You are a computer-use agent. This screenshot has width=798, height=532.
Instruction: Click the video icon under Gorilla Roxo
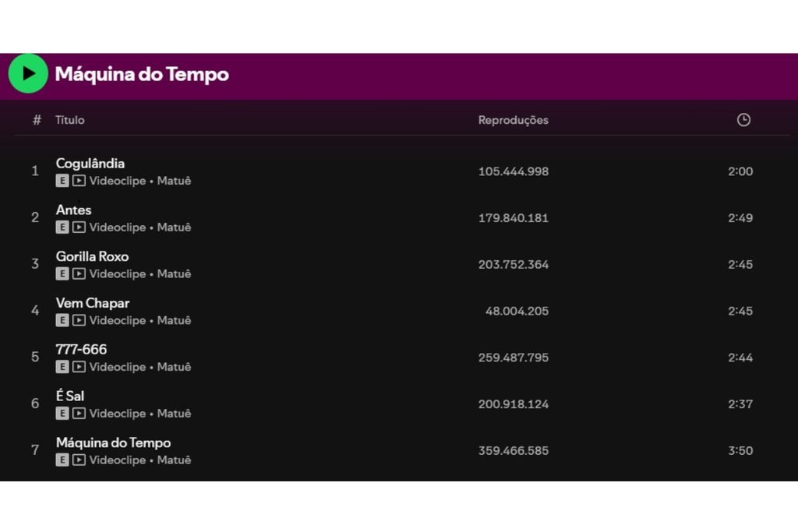[79, 273]
